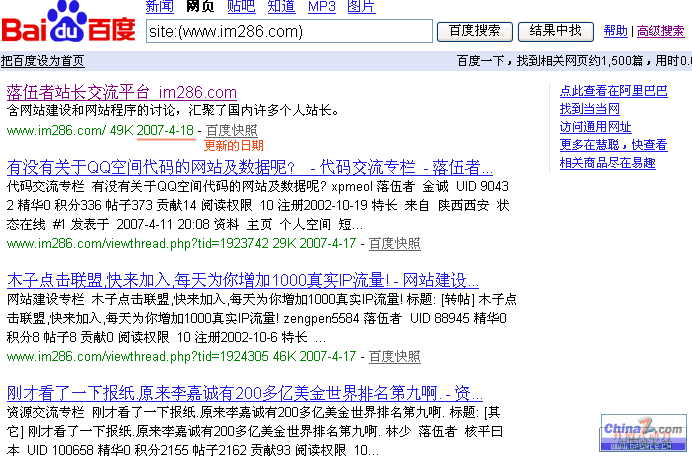The width and height of the screenshot is (692, 457).
Task: Open result 落伍者站长交流平台 im286.com
Action: pyautogui.click(x=122, y=92)
